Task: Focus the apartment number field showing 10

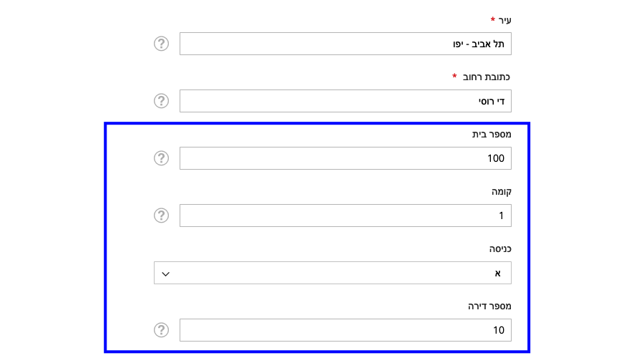Action: click(x=346, y=330)
